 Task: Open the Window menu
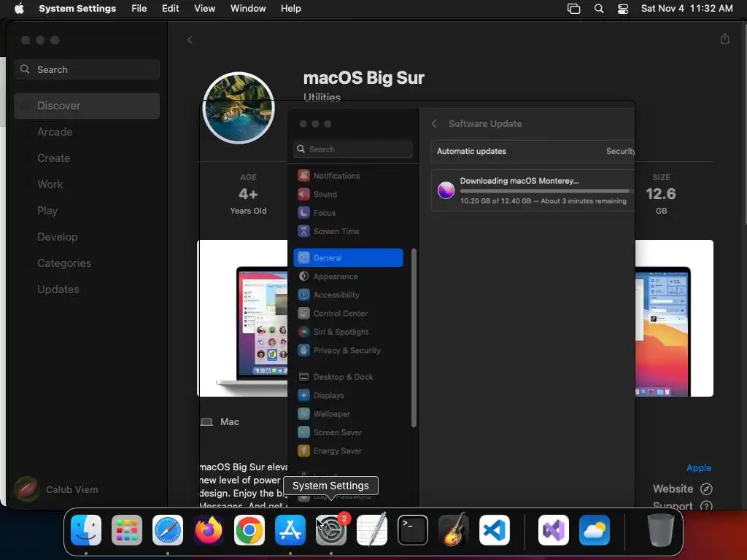[248, 8]
